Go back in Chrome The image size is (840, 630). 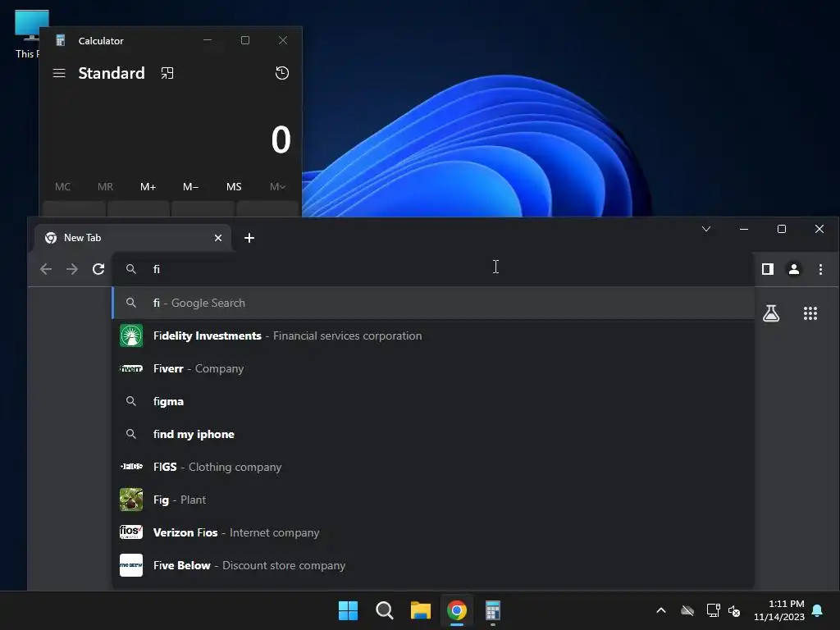point(46,269)
